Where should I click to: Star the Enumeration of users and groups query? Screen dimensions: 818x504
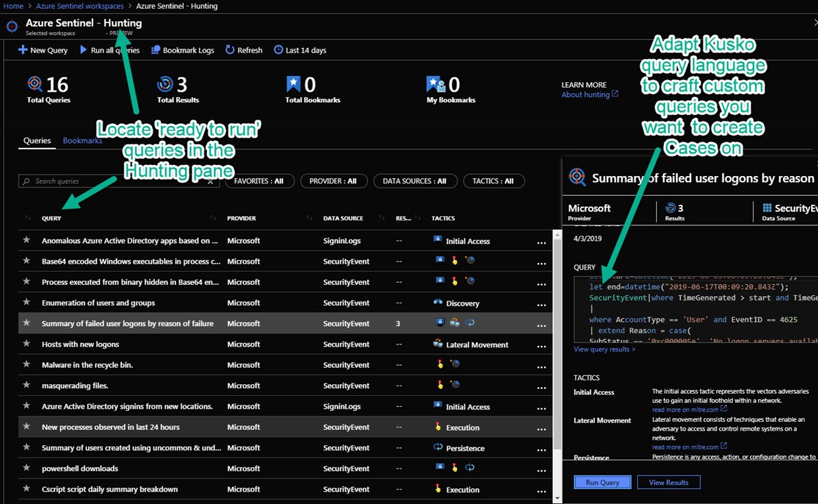(27, 303)
